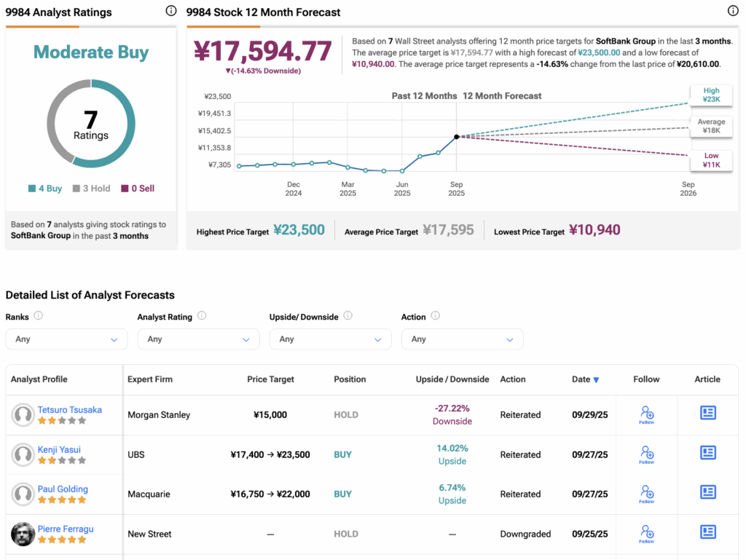Click info icon next to Upside/Downside filter

click(x=348, y=316)
